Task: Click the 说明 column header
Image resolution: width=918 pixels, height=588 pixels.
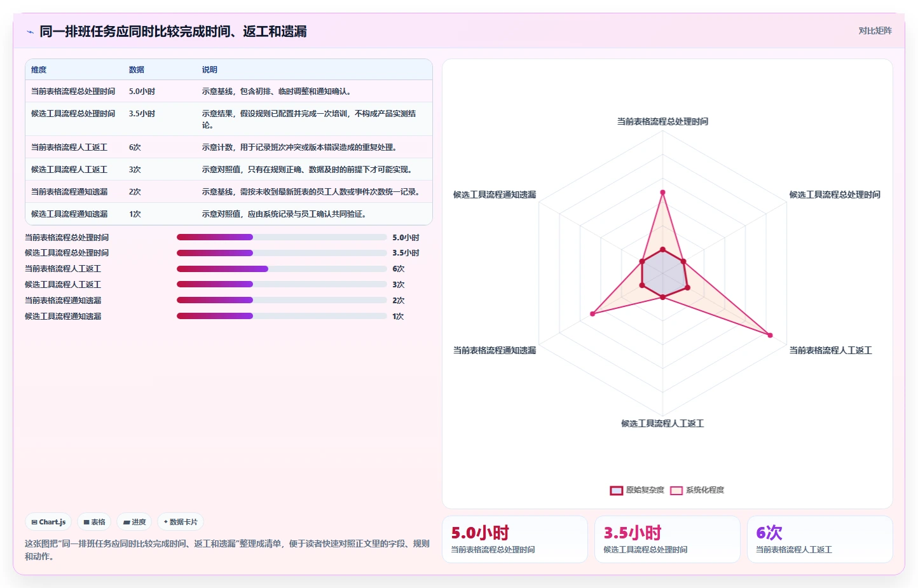Action: (x=210, y=70)
